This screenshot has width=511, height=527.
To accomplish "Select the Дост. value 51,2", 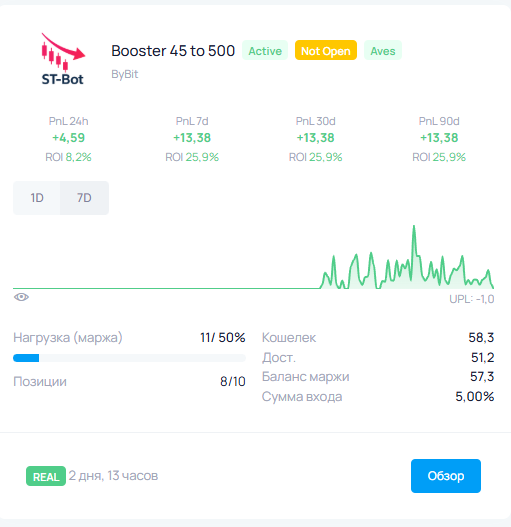I will [482, 358].
